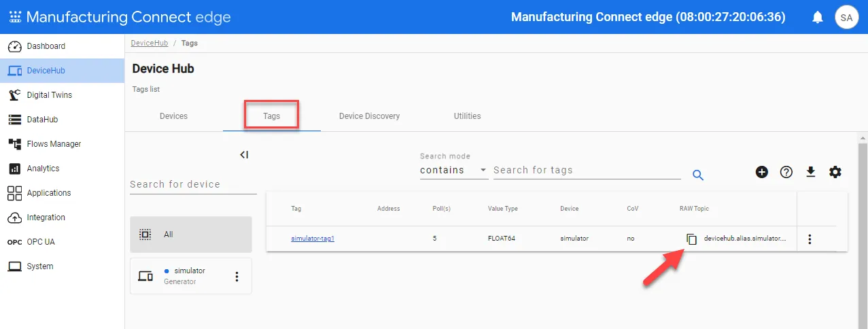Viewport: 868px width, 329px height.
Task: Go to Dashboard in sidebar
Action: (62, 46)
